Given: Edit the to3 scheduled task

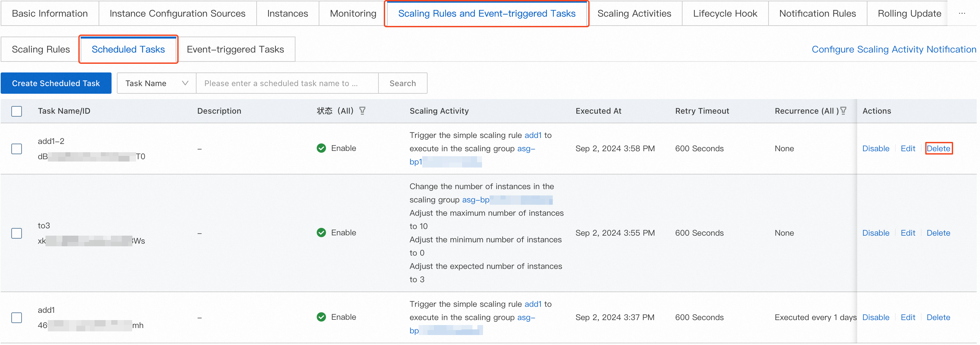Looking at the screenshot, I should [908, 233].
